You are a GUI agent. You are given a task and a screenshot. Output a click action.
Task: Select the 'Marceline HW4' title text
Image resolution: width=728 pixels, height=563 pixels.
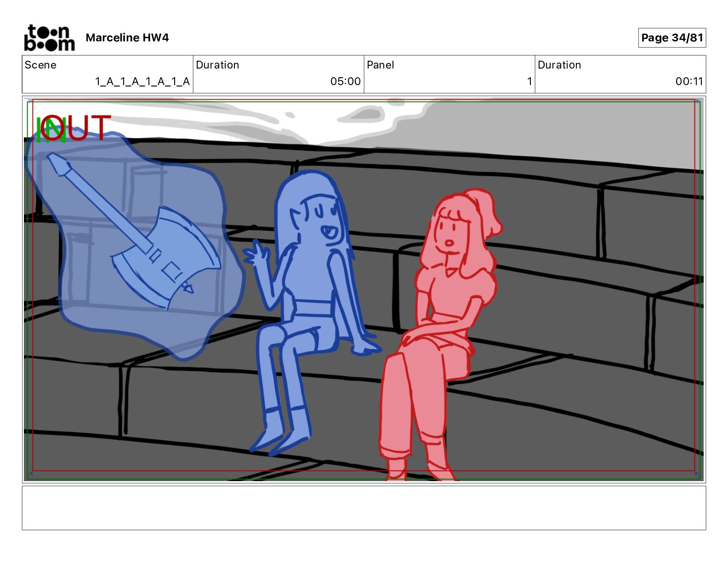pyautogui.click(x=127, y=38)
